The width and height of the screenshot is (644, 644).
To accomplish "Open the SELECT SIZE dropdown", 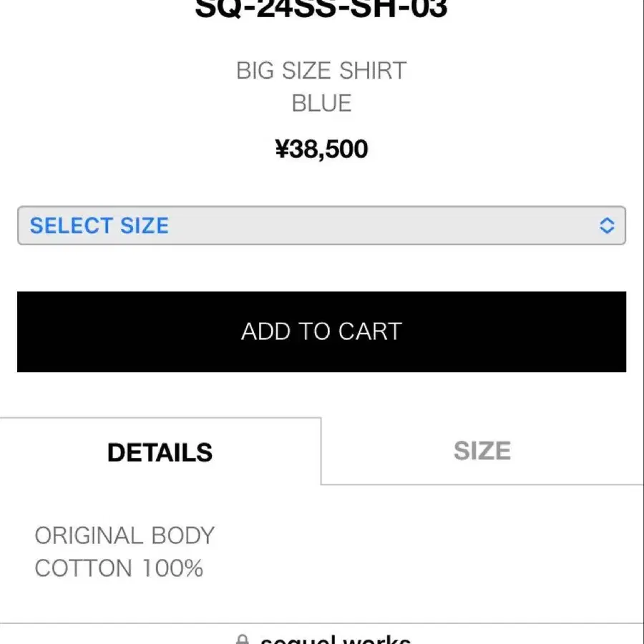I will tap(321, 225).
